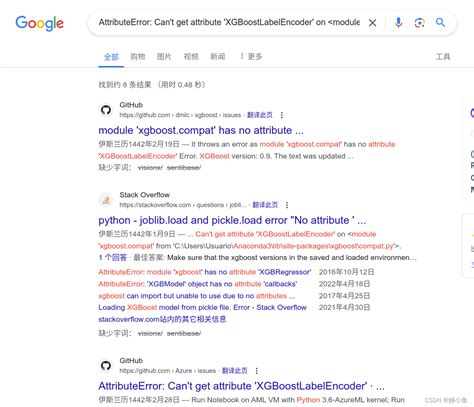Open the XGBRegressor AttributeError sublink

tap(205, 272)
